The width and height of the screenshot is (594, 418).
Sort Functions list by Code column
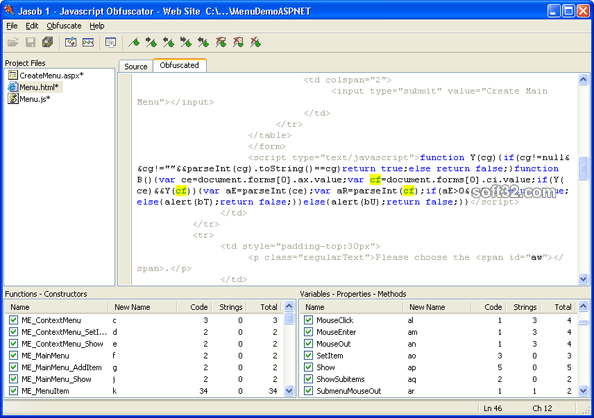(194, 307)
